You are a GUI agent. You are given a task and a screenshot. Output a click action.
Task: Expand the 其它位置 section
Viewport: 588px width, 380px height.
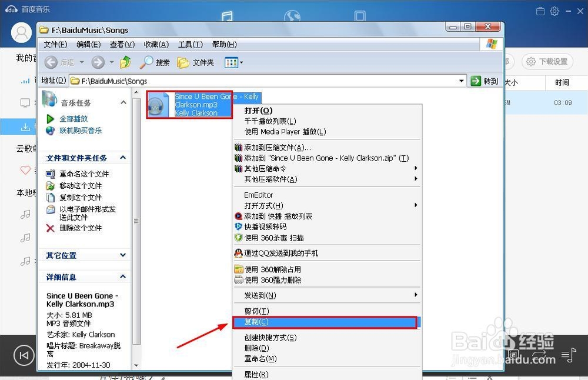pyautogui.click(x=122, y=255)
